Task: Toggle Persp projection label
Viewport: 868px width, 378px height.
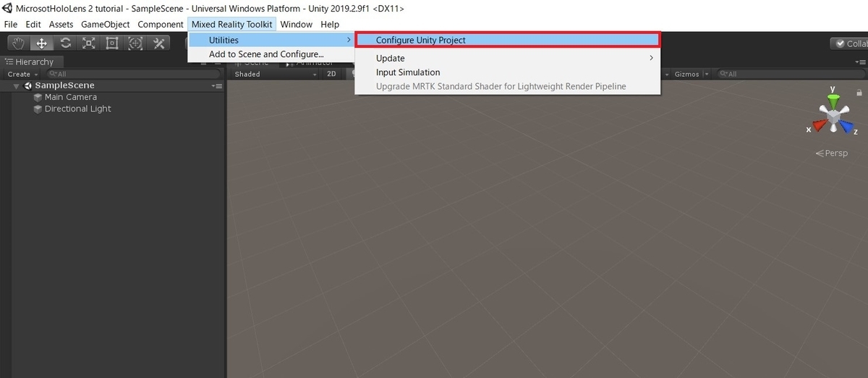Action: click(x=831, y=154)
